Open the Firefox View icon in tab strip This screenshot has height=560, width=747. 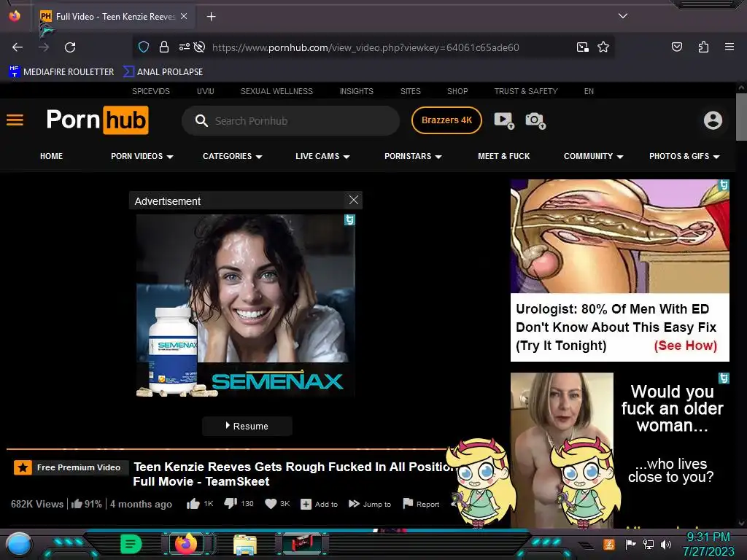(15, 16)
